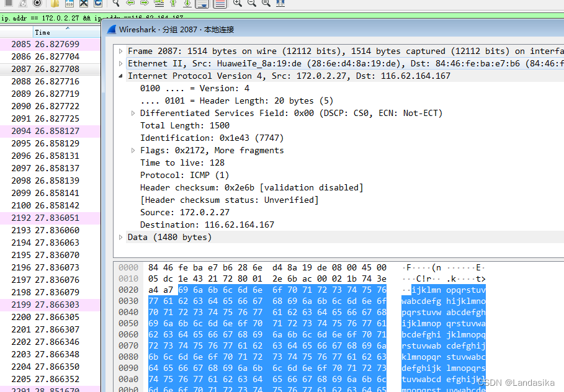Screen dimensions: 564x392
Task: Select the Header Length: 20 bytes row
Action: point(236,100)
